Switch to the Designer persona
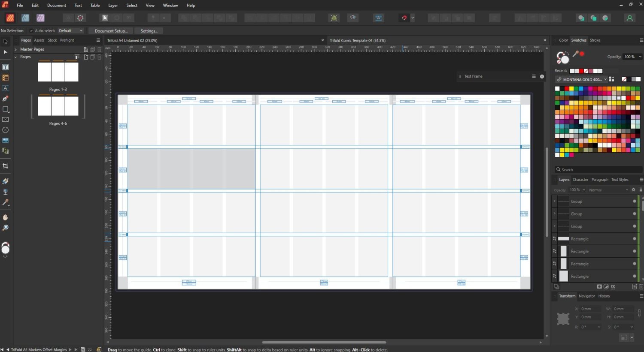644x352 pixels. pos(25,18)
